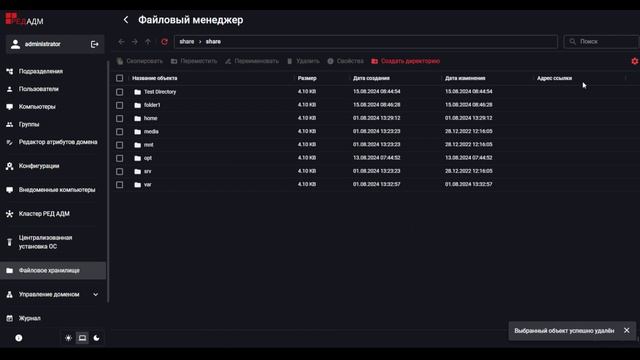Switch to light theme sun icon

point(68,338)
